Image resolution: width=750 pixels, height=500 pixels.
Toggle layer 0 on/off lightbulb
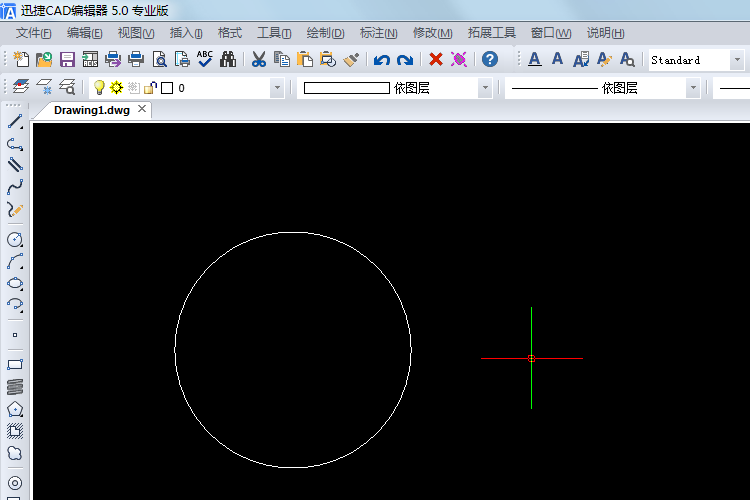pyautogui.click(x=99, y=88)
